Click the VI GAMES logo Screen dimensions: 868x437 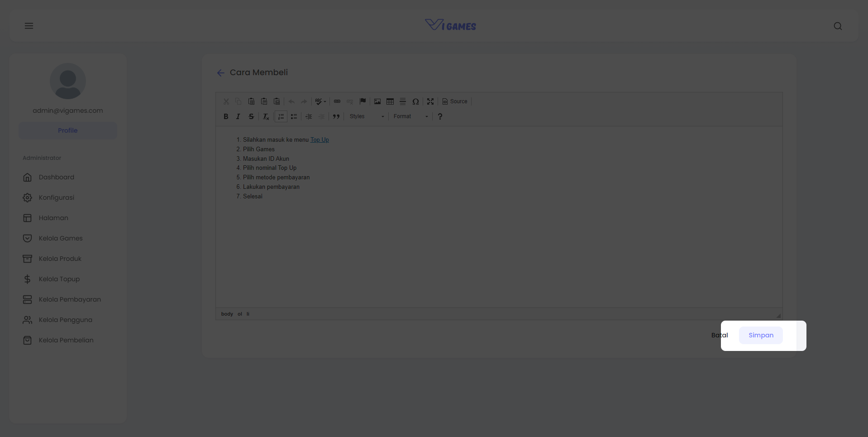(x=450, y=25)
